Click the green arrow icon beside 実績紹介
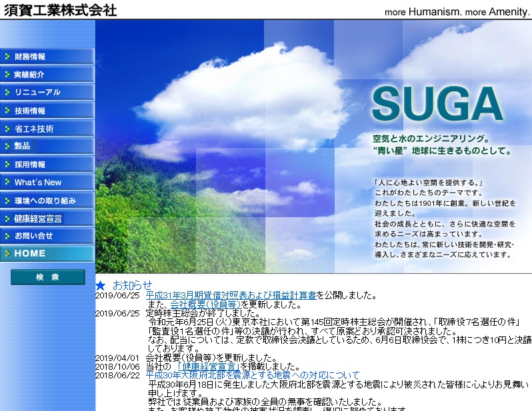The width and height of the screenshot is (532, 411). pyautogui.click(x=7, y=74)
